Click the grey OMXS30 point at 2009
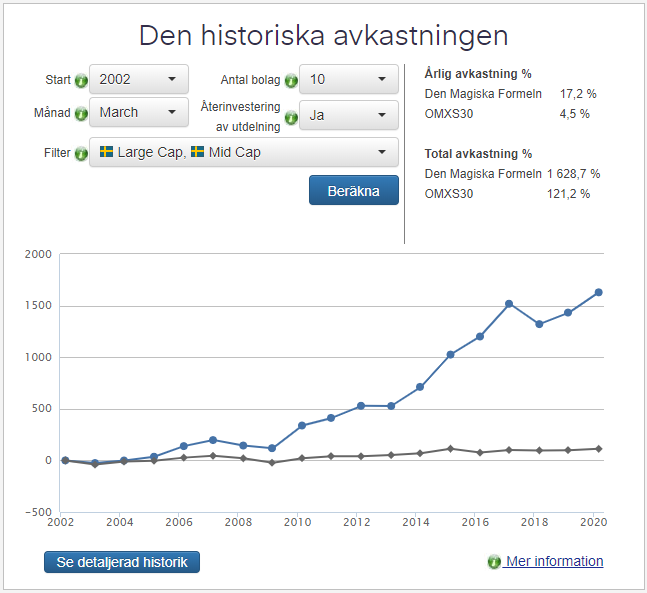The image size is (647, 593). tap(272, 462)
